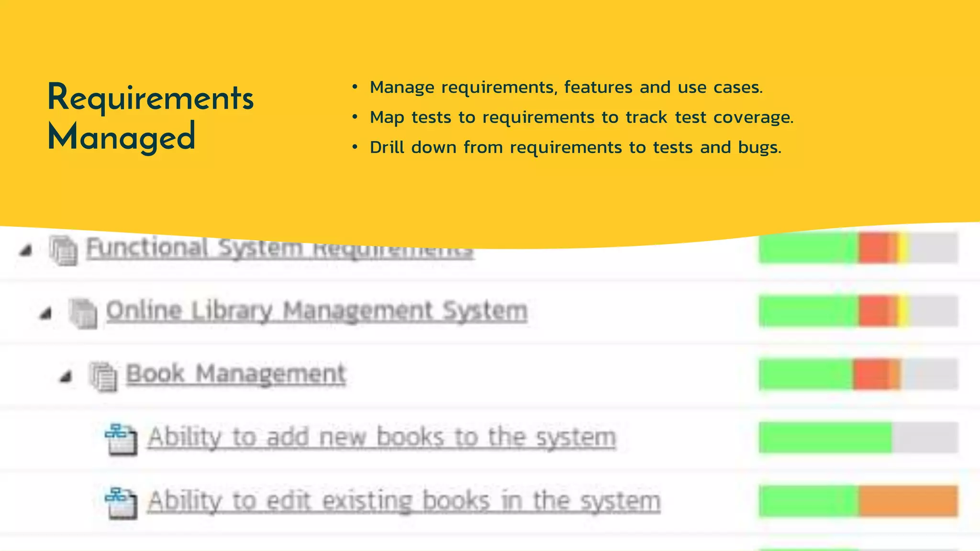Open Ability to add new books requirement
Screen dimensions: 980x551
[381, 438]
